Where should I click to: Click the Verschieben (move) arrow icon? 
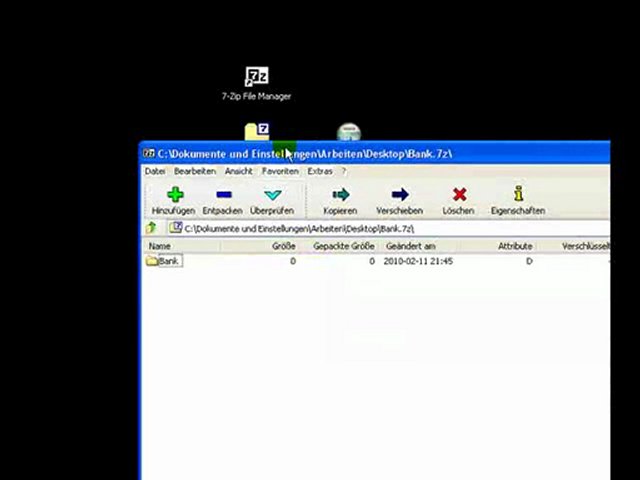pos(399,195)
